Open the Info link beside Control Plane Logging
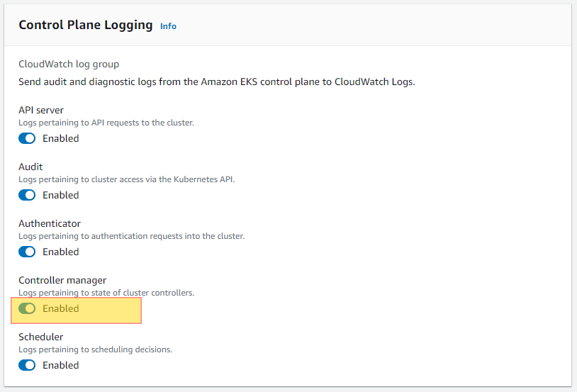The height and width of the screenshot is (392, 577). 168,26
